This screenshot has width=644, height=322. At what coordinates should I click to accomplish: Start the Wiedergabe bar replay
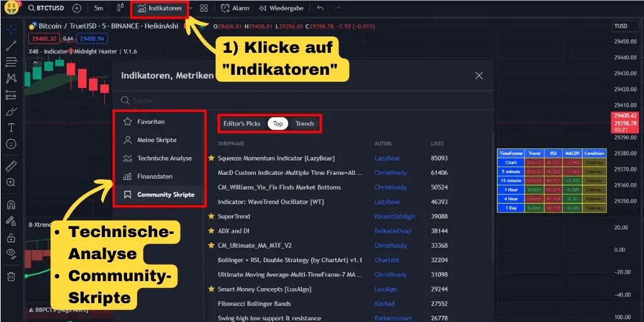(281, 8)
